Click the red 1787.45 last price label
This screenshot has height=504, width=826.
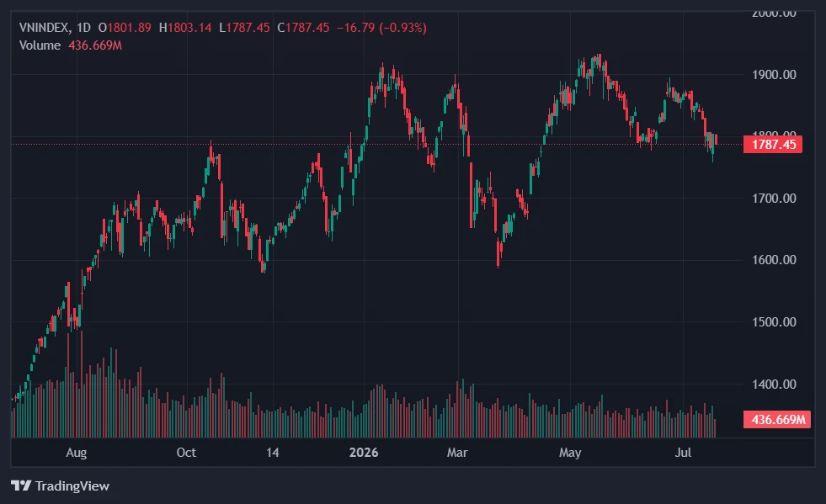[773, 145]
